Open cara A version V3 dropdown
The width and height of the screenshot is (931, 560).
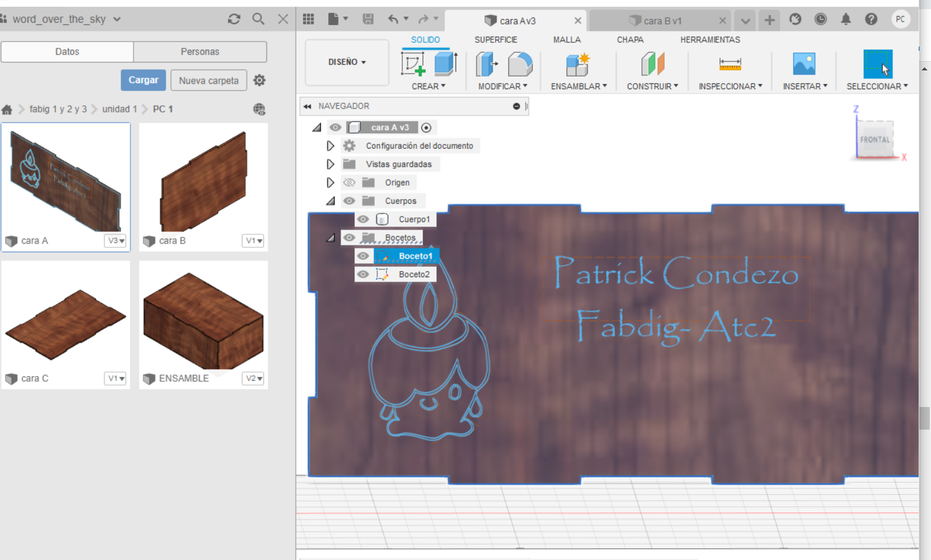(116, 241)
